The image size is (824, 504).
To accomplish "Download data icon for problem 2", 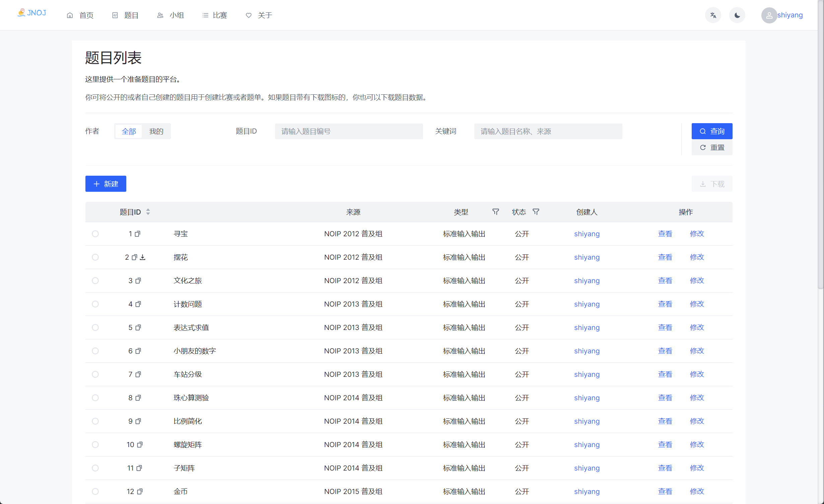I will point(143,257).
